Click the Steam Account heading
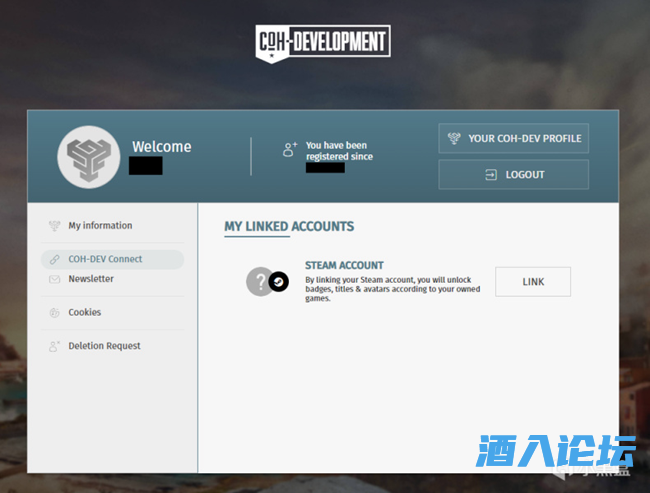 coord(344,265)
